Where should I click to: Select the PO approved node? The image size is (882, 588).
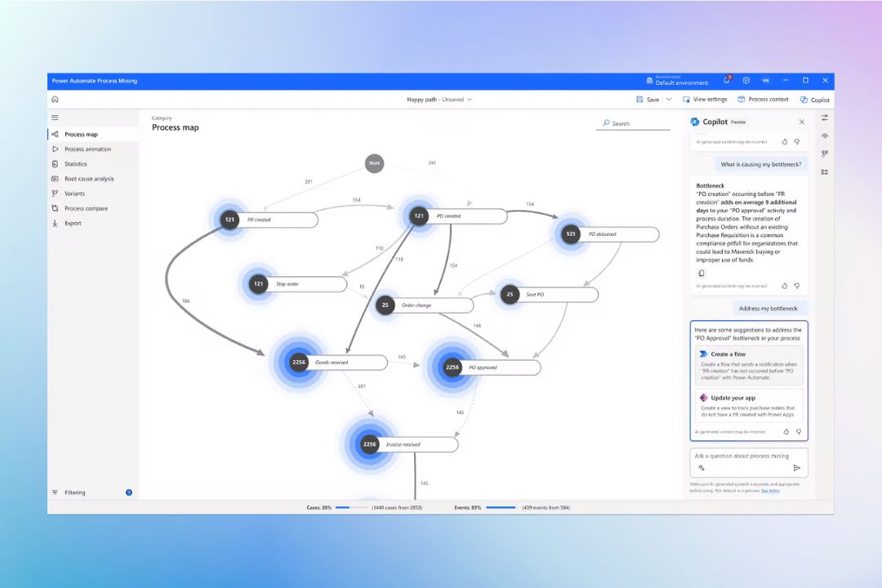(x=492, y=367)
